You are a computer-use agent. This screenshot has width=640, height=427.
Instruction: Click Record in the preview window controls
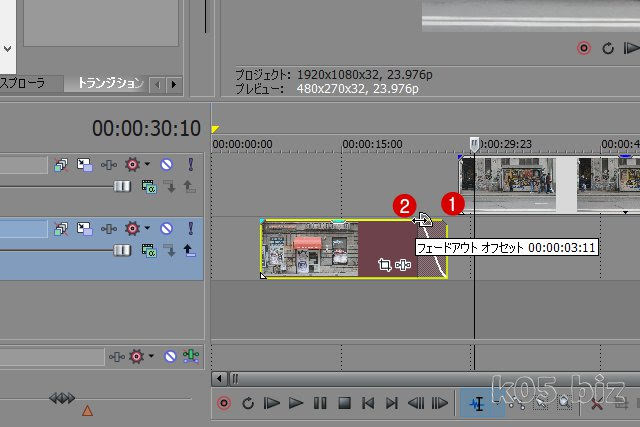click(x=584, y=48)
